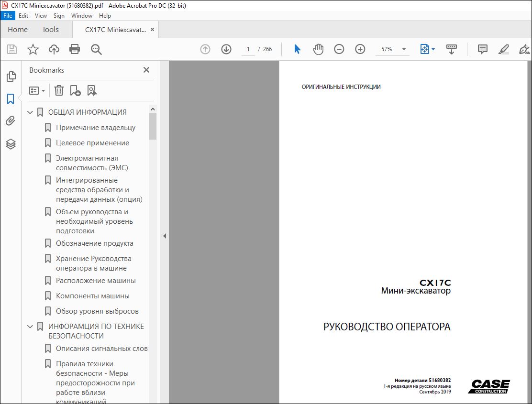532x404 pixels.
Task: Open Page Thumbnails panel
Action: [x=11, y=76]
